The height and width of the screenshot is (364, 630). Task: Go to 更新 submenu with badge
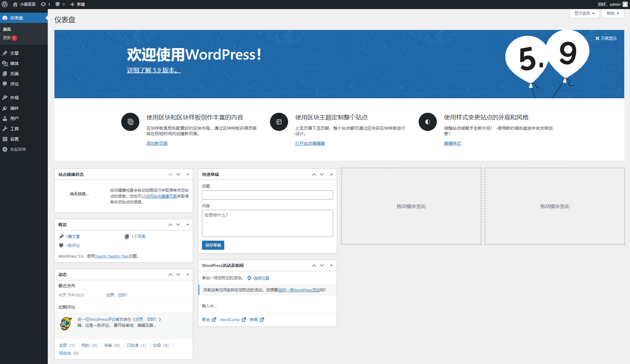tap(10, 38)
